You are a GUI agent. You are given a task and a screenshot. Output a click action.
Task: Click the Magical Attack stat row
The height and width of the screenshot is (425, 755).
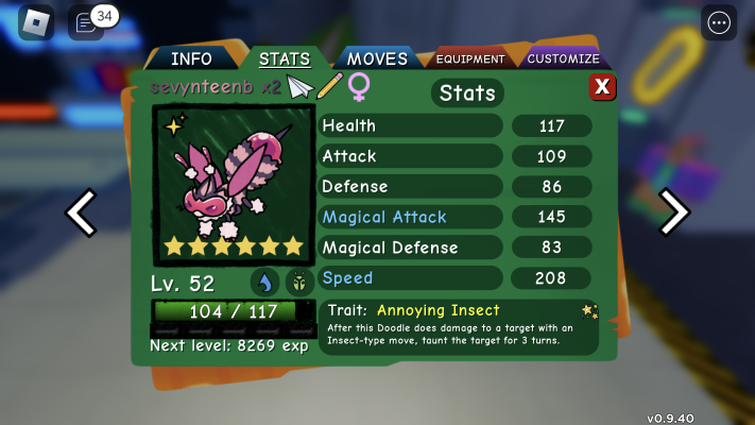[455, 217]
